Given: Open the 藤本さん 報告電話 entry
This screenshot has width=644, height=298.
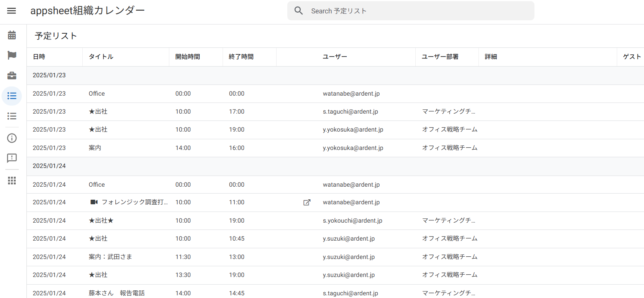Looking at the screenshot, I should [x=117, y=293].
